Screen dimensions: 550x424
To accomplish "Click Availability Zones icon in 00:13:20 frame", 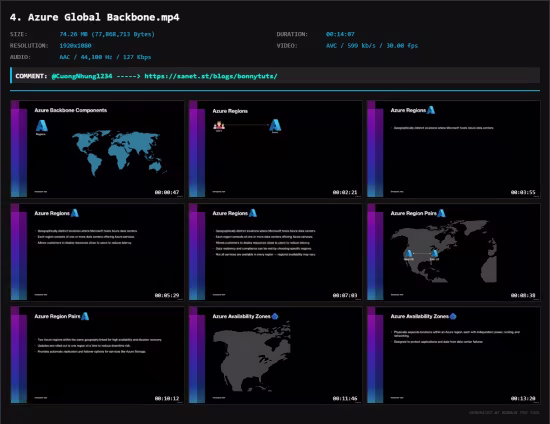I will tap(453, 316).
